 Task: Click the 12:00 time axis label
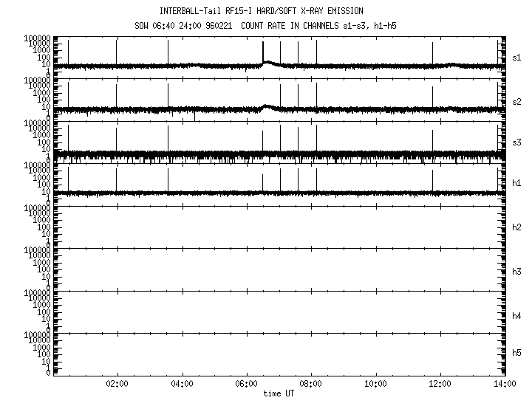pos(440,384)
